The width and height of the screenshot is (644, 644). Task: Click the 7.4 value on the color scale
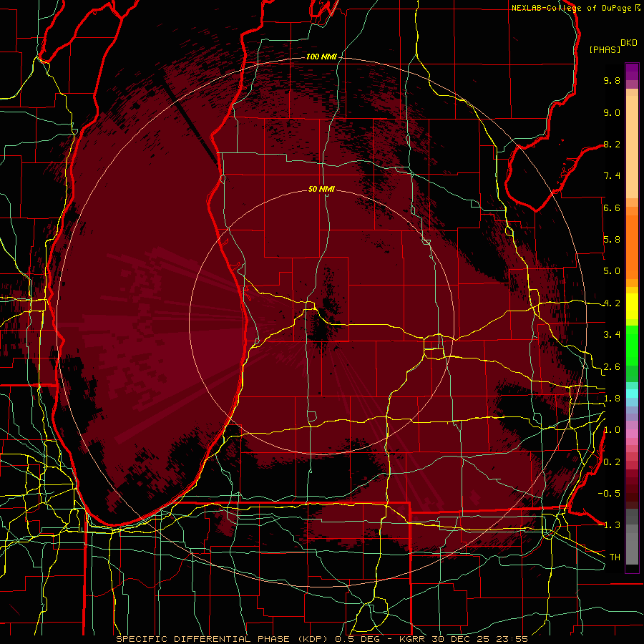(x=612, y=176)
